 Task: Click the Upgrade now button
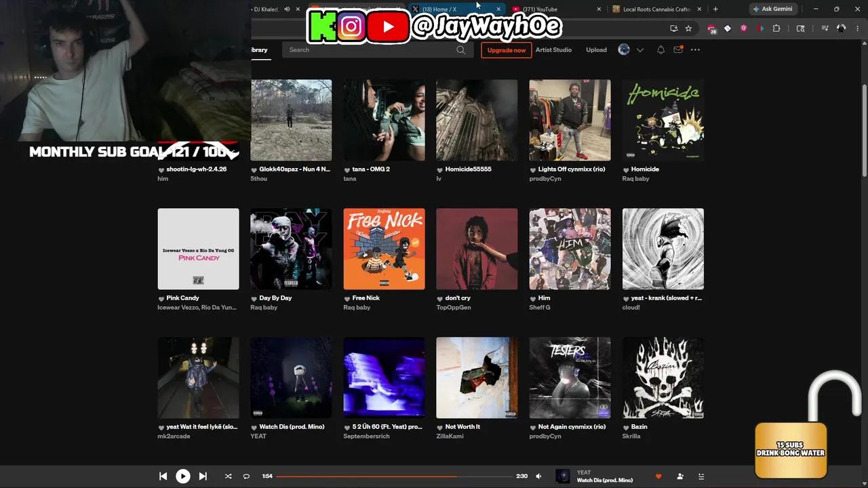[x=507, y=50]
